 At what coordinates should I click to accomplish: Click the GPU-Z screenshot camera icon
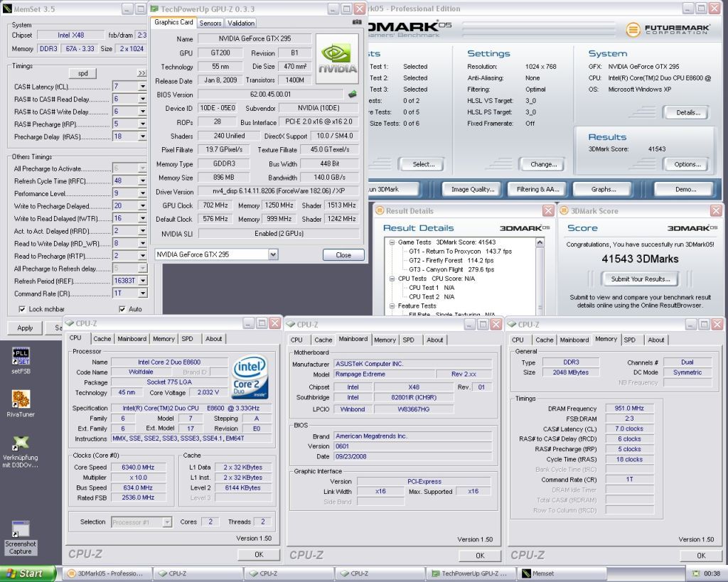[x=357, y=22]
